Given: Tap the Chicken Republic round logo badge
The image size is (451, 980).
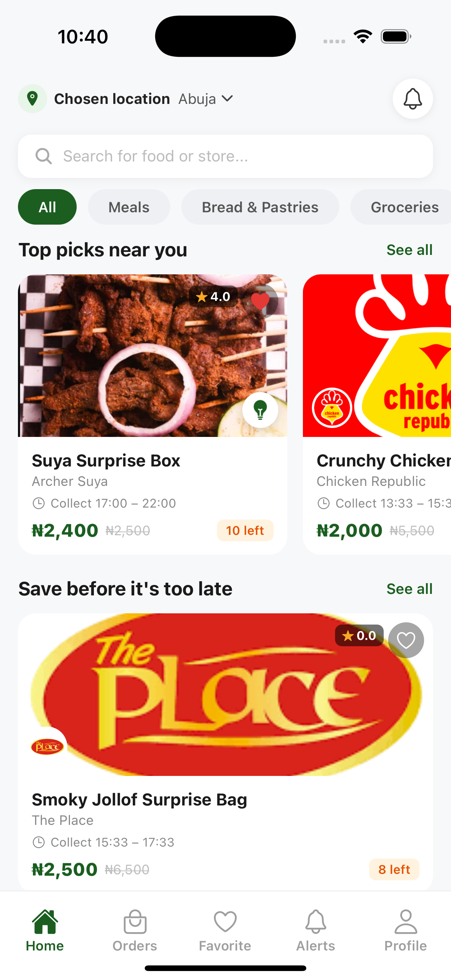Looking at the screenshot, I should (332, 408).
